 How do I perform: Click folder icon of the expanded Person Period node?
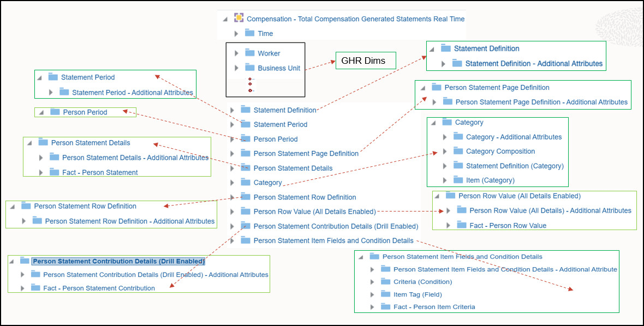(55, 112)
